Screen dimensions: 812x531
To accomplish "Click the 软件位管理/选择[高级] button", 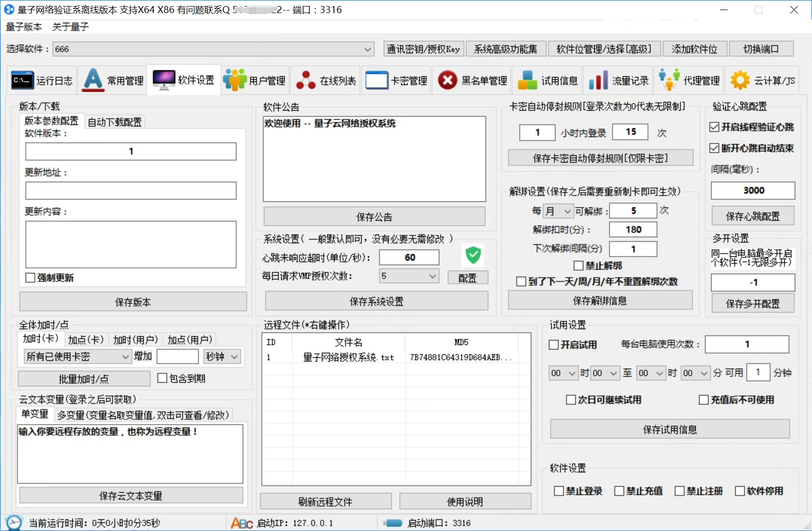I will point(604,49).
